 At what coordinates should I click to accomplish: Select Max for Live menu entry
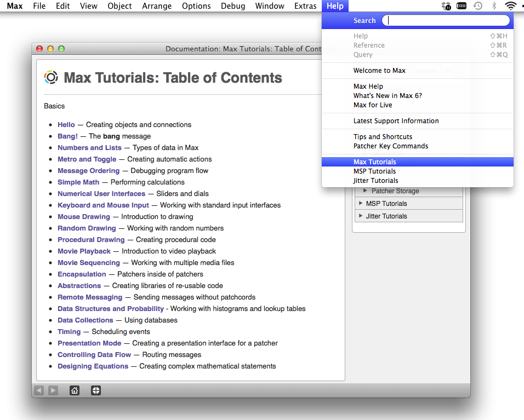tap(418, 105)
